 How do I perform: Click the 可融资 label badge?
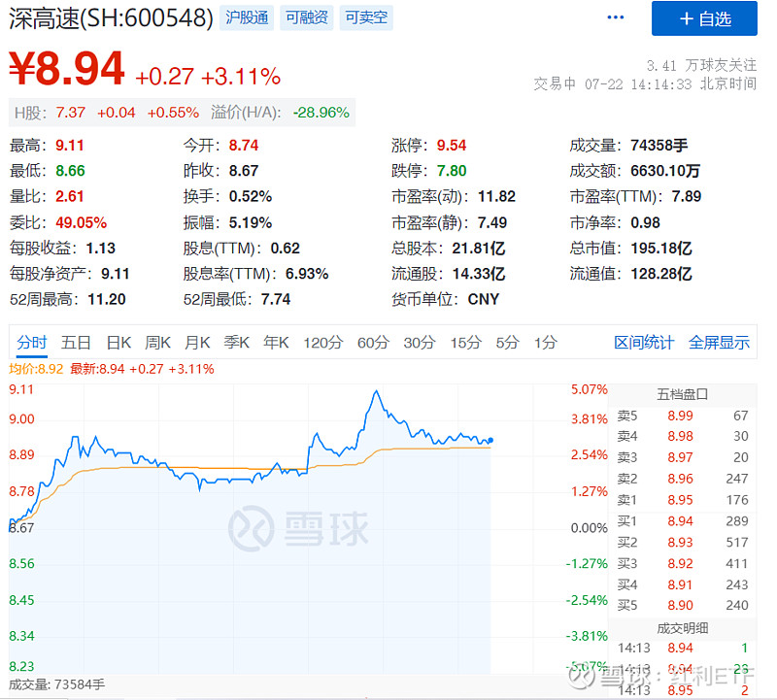(306, 17)
